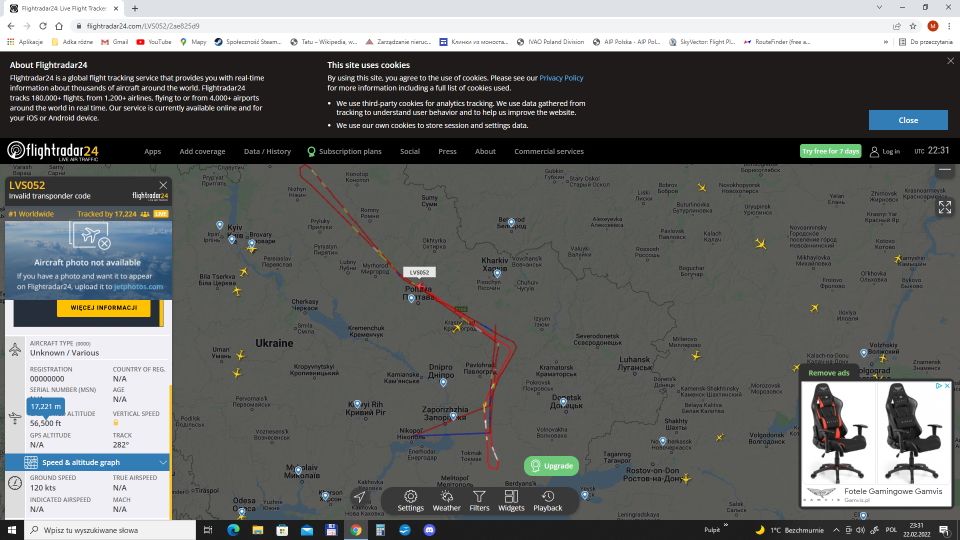
Task: Open Add coverage menu
Action: click(x=202, y=151)
